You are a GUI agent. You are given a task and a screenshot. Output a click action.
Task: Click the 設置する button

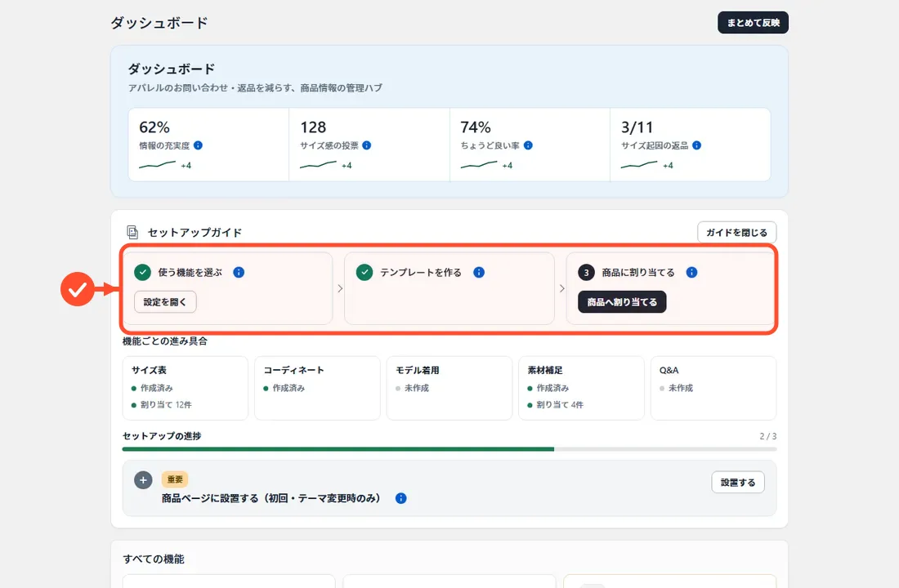(x=738, y=483)
